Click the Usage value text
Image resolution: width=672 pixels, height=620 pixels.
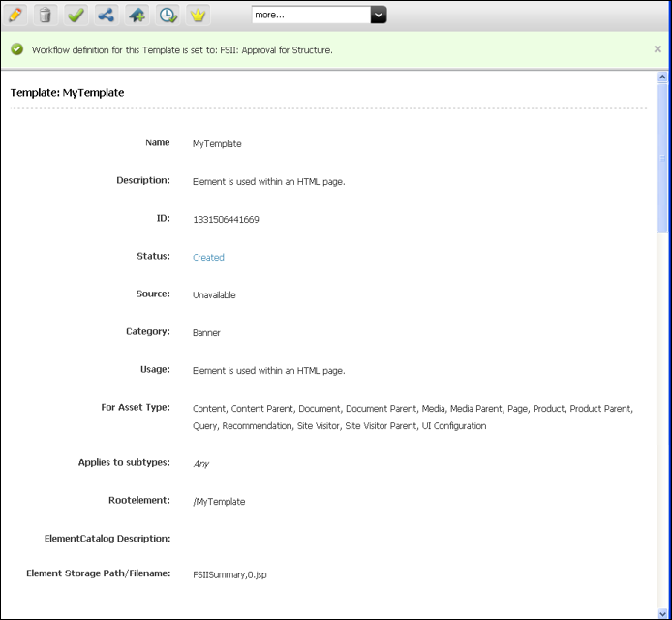(269, 371)
